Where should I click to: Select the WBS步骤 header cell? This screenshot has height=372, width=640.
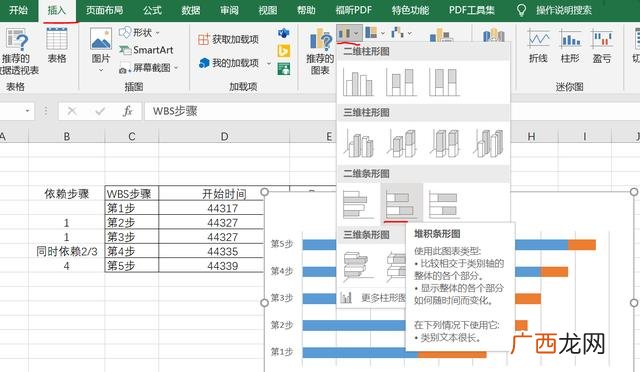(x=131, y=194)
